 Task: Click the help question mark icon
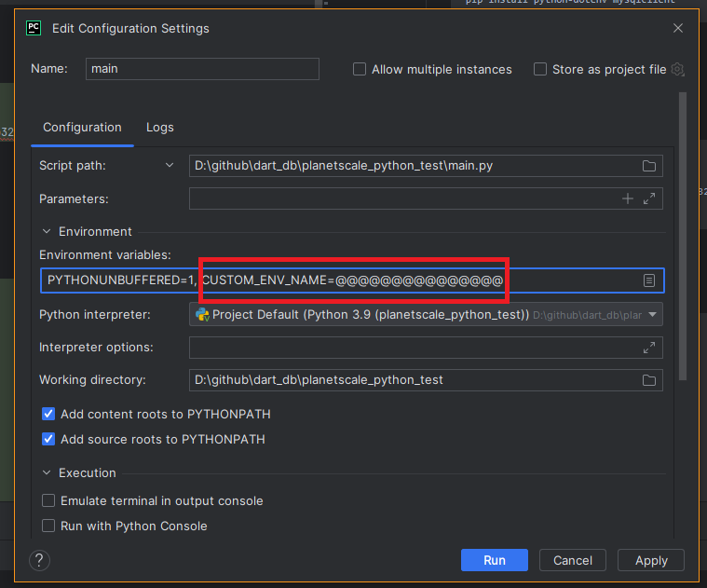coord(39,560)
